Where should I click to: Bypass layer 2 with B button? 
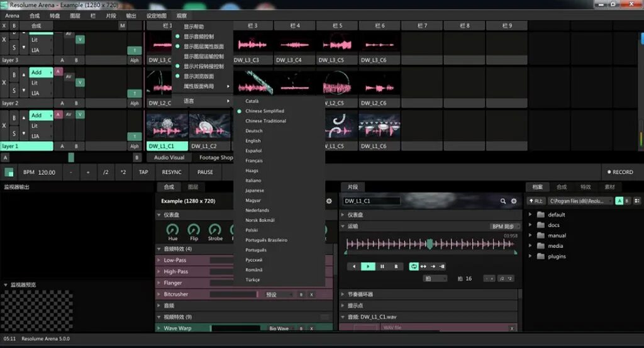[x=14, y=75]
